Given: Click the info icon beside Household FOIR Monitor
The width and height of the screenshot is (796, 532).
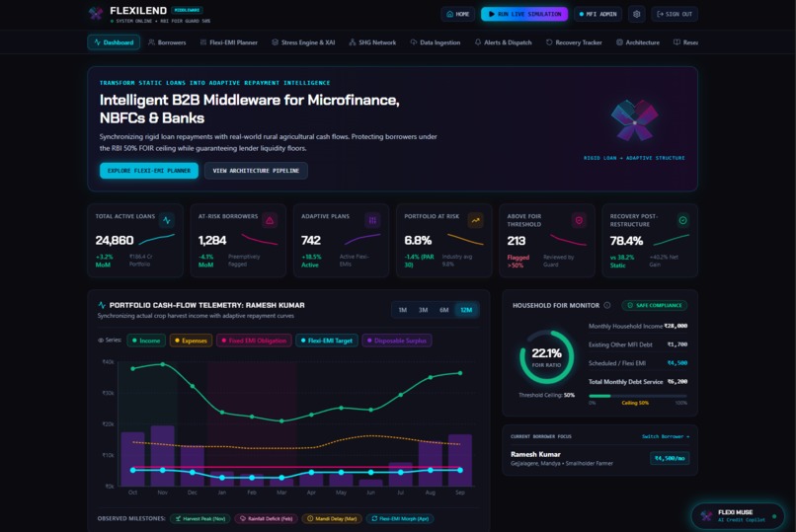Looking at the screenshot, I should pos(607,305).
